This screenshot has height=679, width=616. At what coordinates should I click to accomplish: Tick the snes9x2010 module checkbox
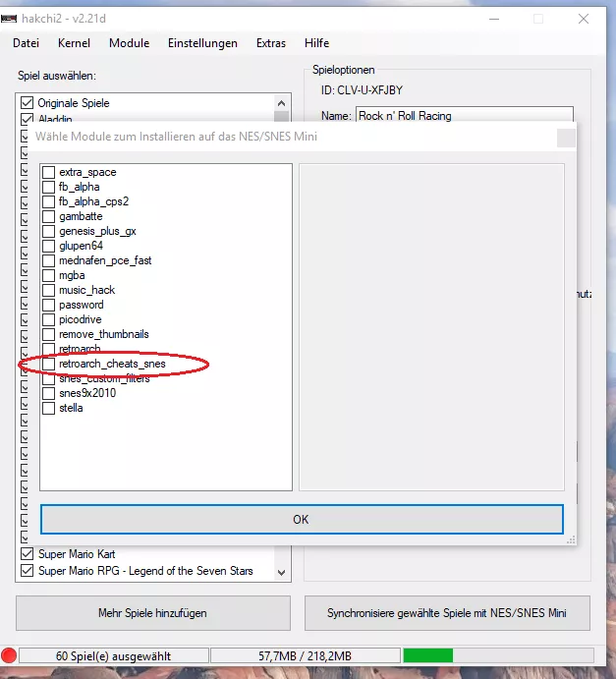[48, 393]
